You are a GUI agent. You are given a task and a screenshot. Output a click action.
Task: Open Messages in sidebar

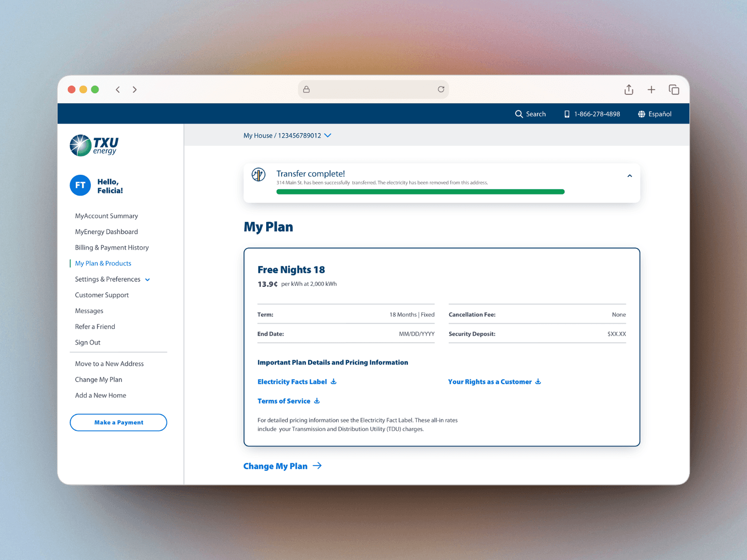point(89,311)
